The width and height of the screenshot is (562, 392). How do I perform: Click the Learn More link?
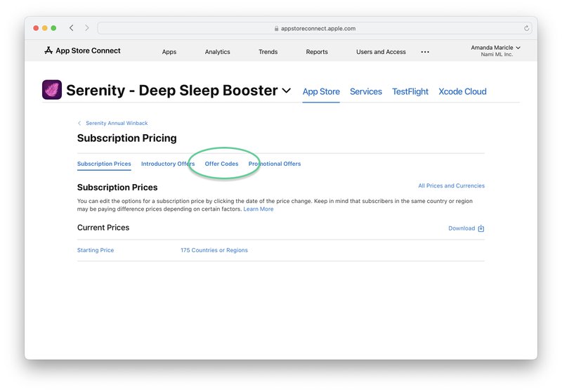259,209
